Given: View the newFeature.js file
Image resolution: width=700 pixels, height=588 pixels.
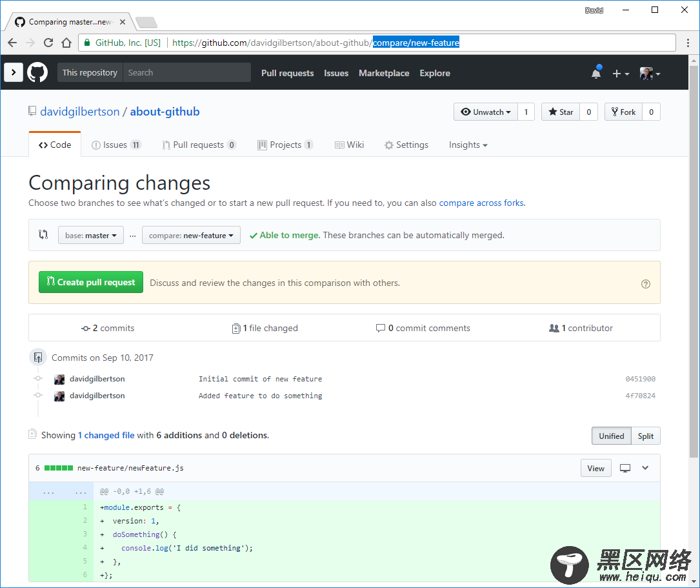Looking at the screenshot, I should point(596,469).
